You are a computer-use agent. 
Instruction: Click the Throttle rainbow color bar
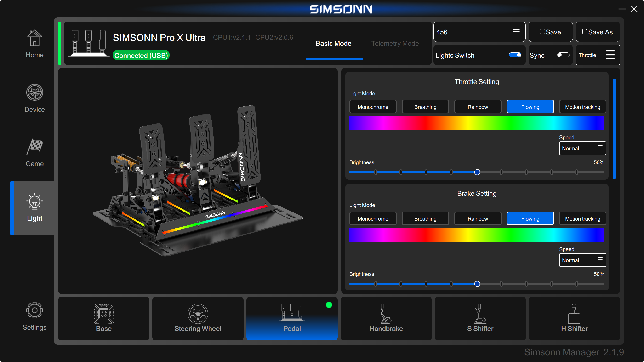(477, 123)
